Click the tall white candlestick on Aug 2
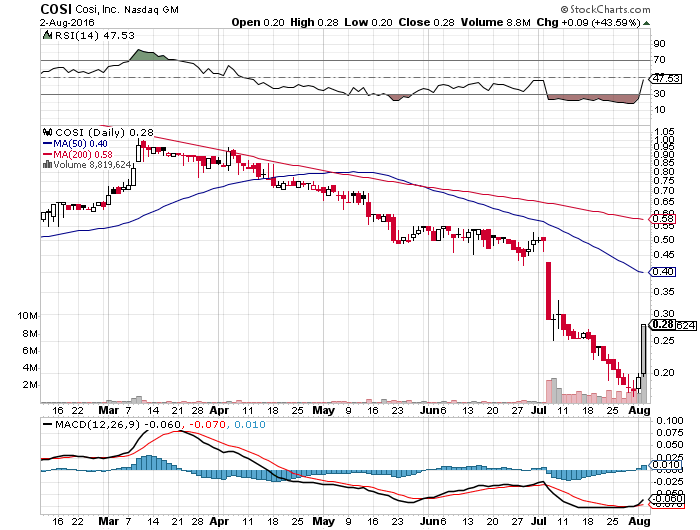 (644, 349)
